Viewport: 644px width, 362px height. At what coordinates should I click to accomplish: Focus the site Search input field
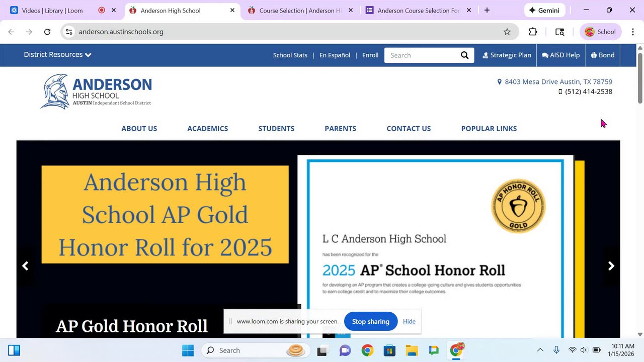coord(422,55)
